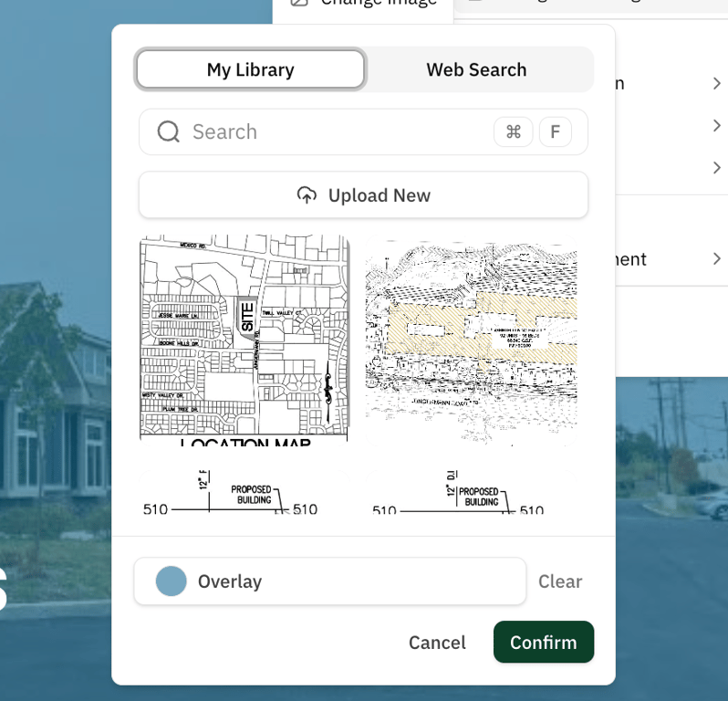Click the Search input field
This screenshot has height=701, width=728.
pos(363,132)
